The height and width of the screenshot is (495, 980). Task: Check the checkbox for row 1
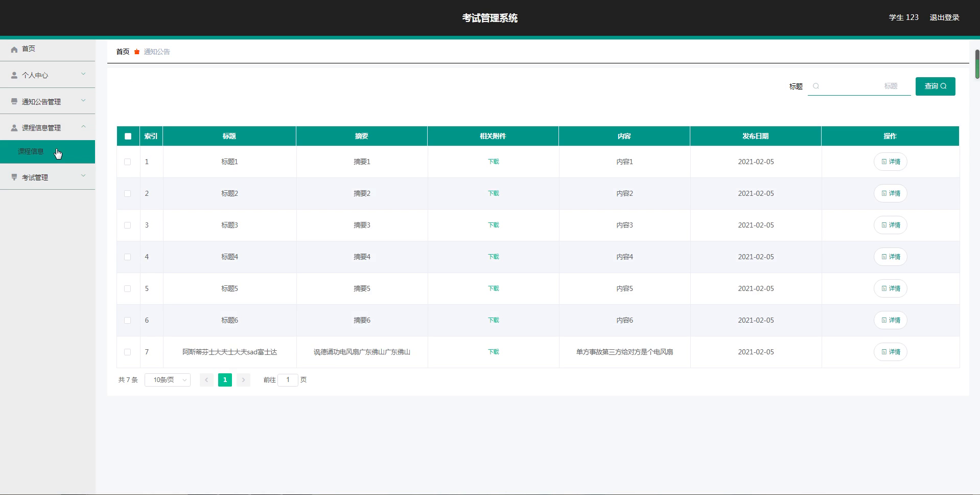coord(128,162)
